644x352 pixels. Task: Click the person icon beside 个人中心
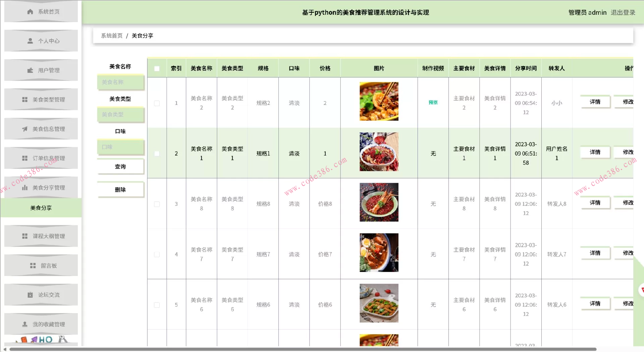[30, 41]
